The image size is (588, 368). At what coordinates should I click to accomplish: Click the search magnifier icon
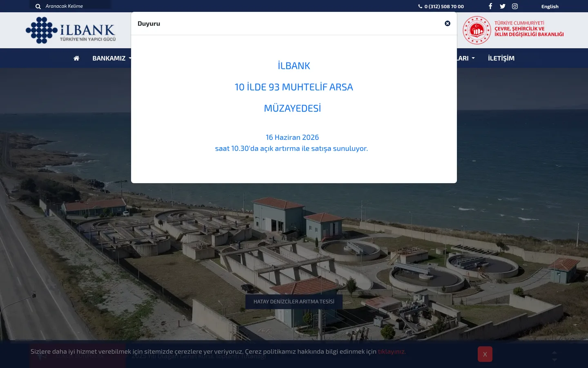(38, 6)
